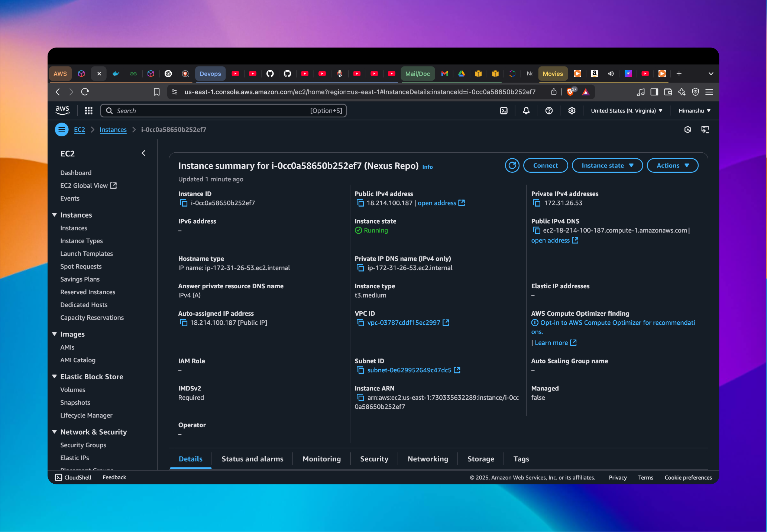Switch to the Devops browser tab group

coord(210,74)
